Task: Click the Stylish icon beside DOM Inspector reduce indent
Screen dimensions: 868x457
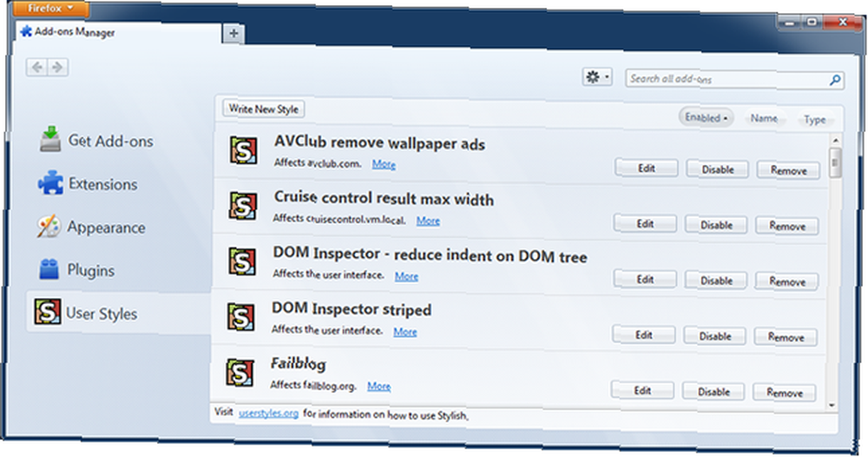Action: pyautogui.click(x=242, y=262)
